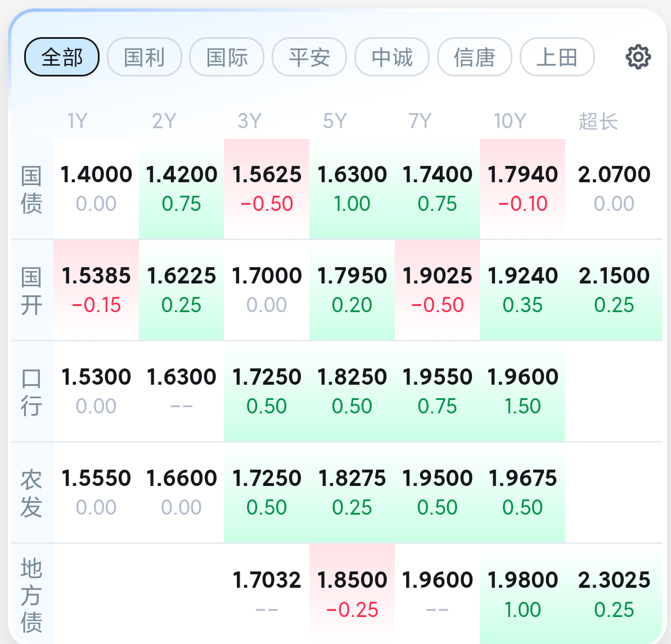Click the 国开 row label
The height and width of the screenshot is (644, 671).
point(31,291)
